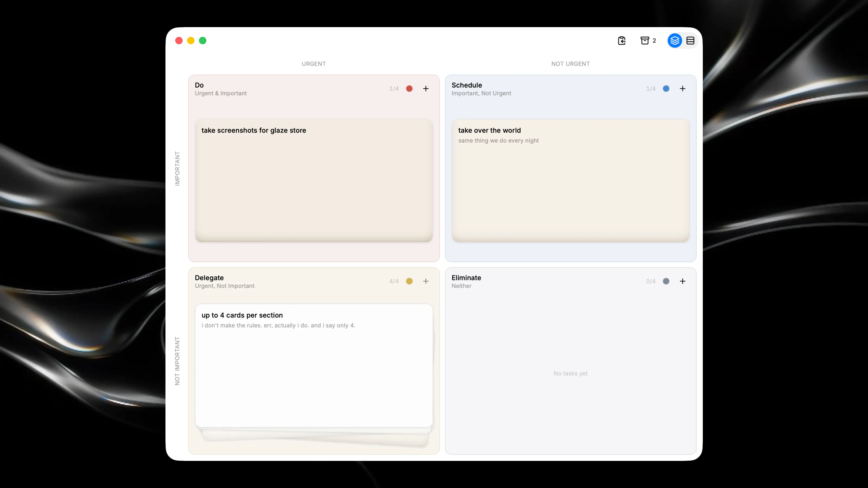Click the 4/4 counter in Delegate
The width and height of the screenshot is (868, 488).
(x=394, y=281)
